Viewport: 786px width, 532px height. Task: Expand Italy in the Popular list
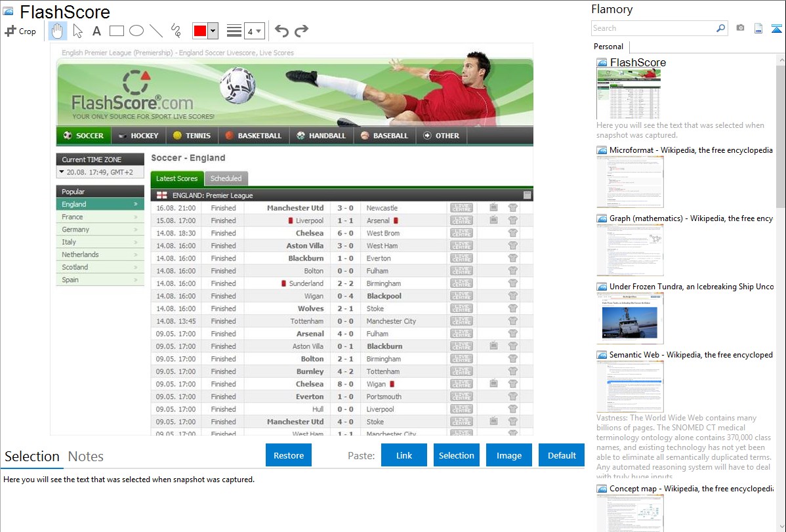(100, 241)
